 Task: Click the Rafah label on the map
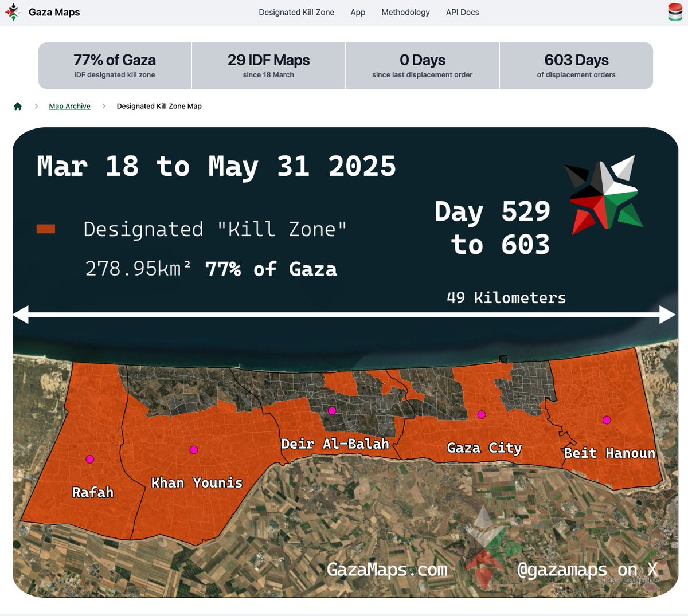[93, 492]
